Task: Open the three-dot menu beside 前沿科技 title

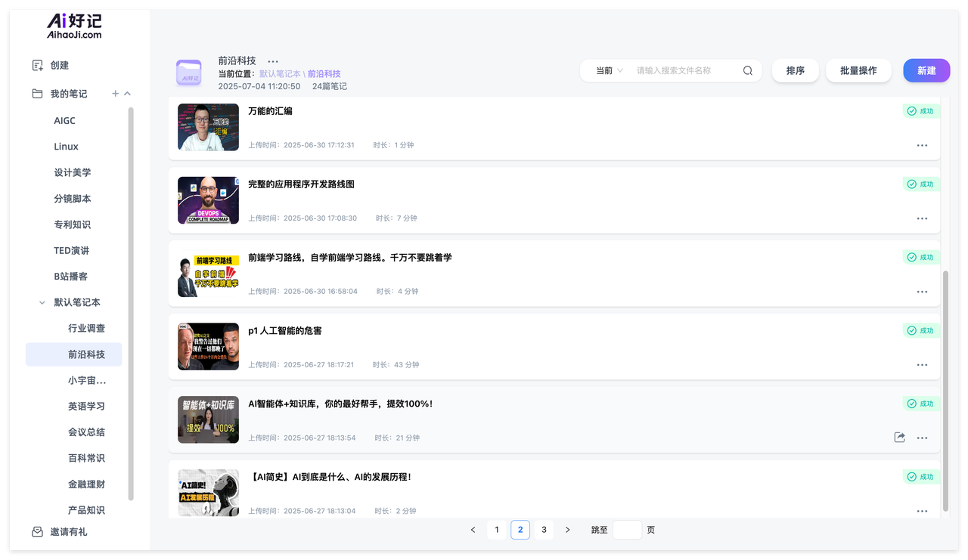Action: click(x=273, y=61)
